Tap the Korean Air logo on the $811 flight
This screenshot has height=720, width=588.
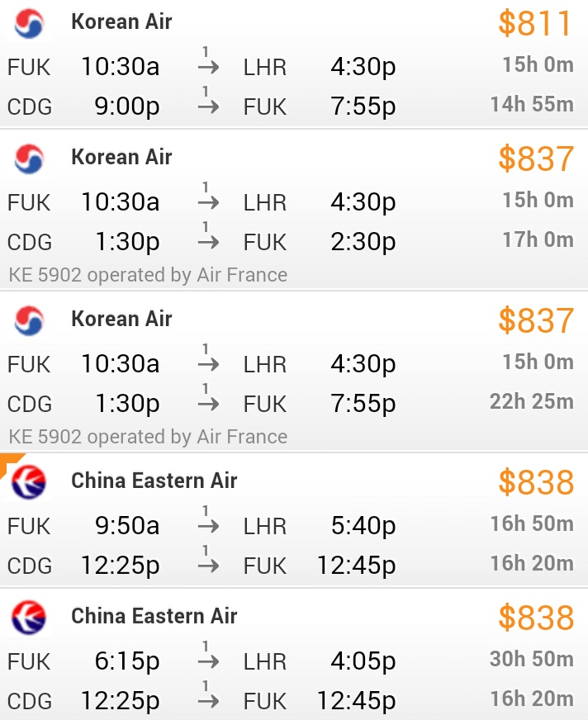coord(29,24)
